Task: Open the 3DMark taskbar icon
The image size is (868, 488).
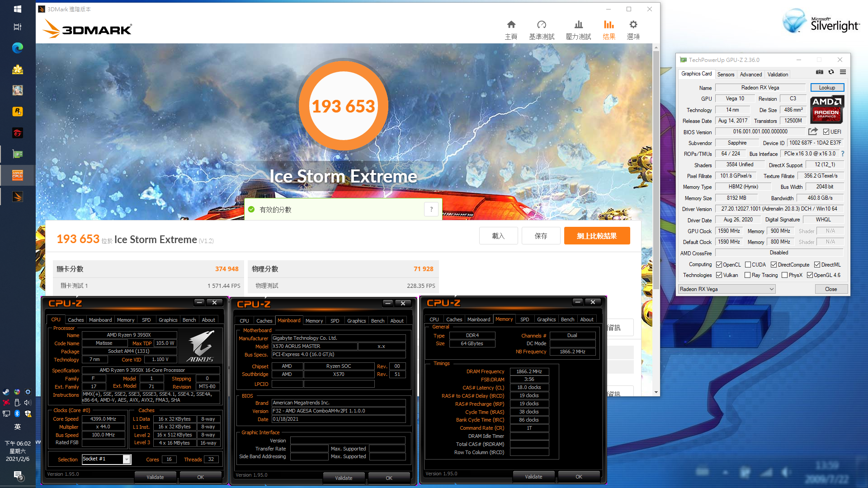Action: pyautogui.click(x=18, y=197)
